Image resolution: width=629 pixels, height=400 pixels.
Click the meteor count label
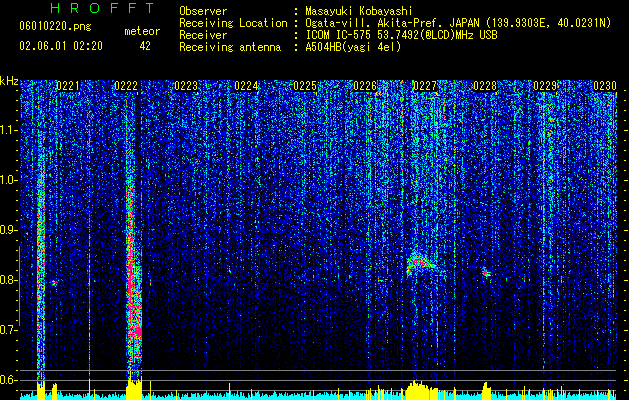tap(142, 31)
